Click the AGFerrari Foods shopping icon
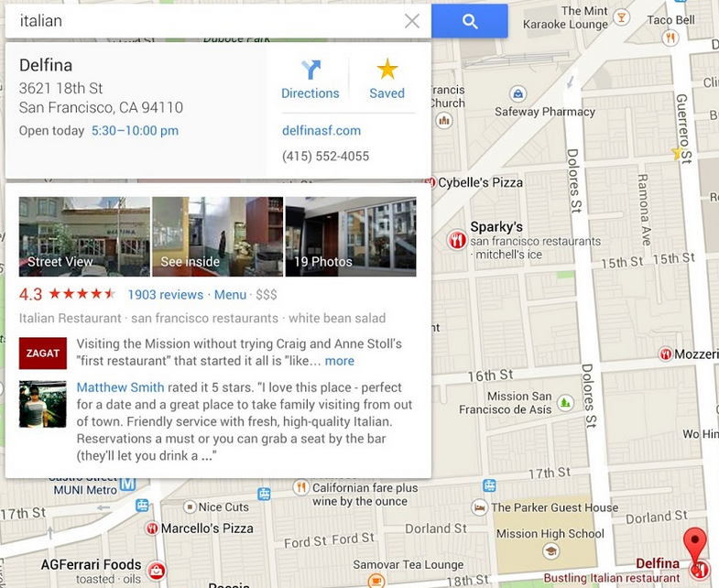The height and width of the screenshot is (588, 719). (156, 571)
